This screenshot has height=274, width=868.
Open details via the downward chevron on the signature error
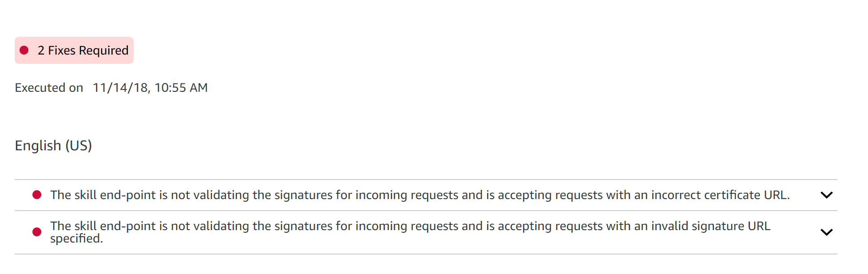826,232
